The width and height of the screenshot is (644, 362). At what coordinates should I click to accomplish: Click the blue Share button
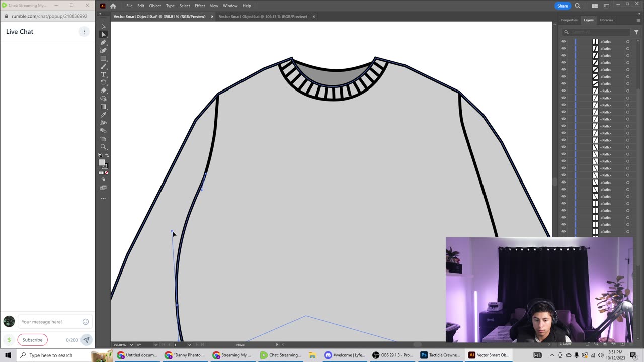[562, 6]
